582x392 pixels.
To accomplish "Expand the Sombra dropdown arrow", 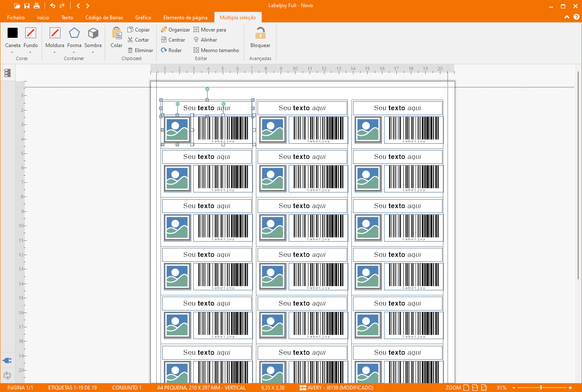I will point(93,53).
